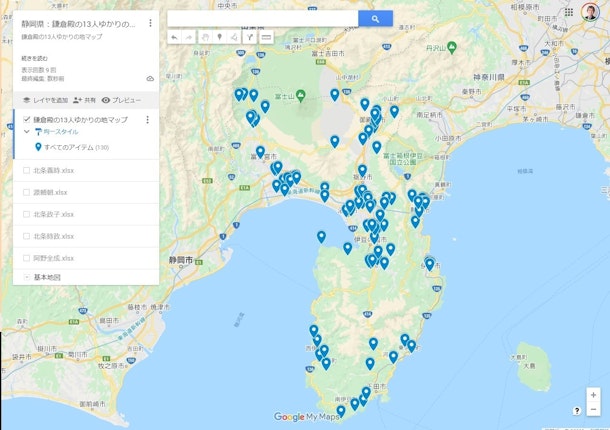Collapse the layer's 均一スタイル chevron
Image resolution: width=610 pixels, height=430 pixels.
[x=27, y=132]
